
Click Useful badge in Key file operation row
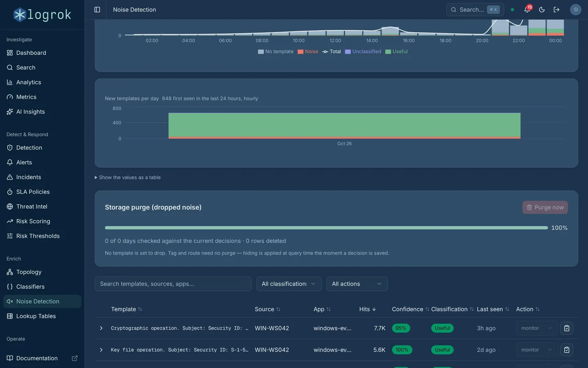coord(442,350)
